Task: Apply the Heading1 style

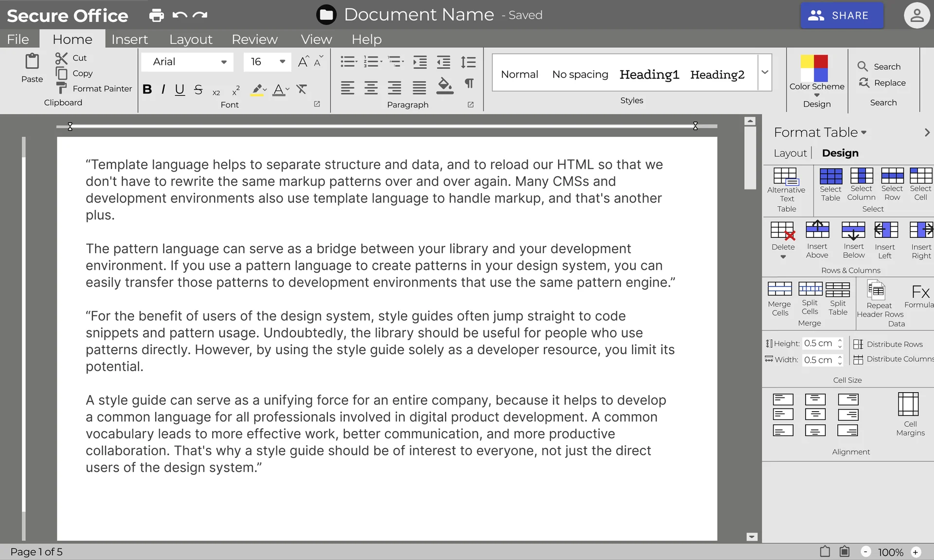Action: pyautogui.click(x=649, y=74)
